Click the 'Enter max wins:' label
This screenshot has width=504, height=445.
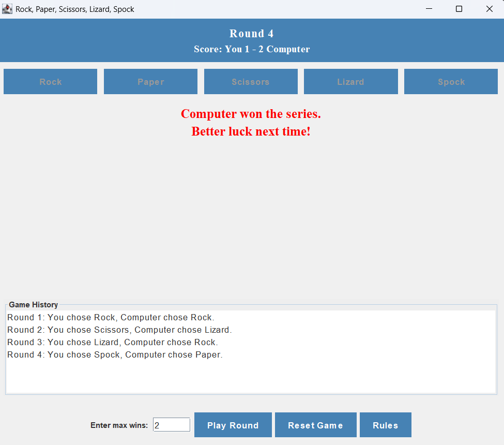click(x=119, y=425)
